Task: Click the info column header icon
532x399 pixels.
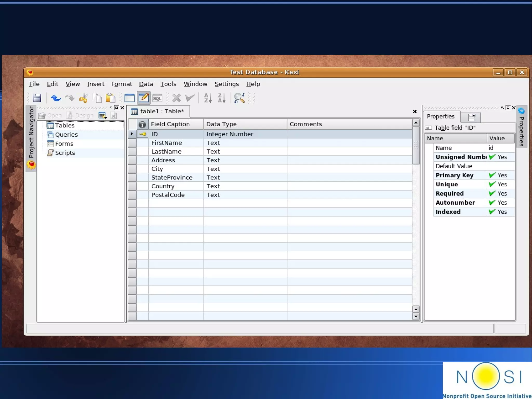Action: tap(142, 125)
